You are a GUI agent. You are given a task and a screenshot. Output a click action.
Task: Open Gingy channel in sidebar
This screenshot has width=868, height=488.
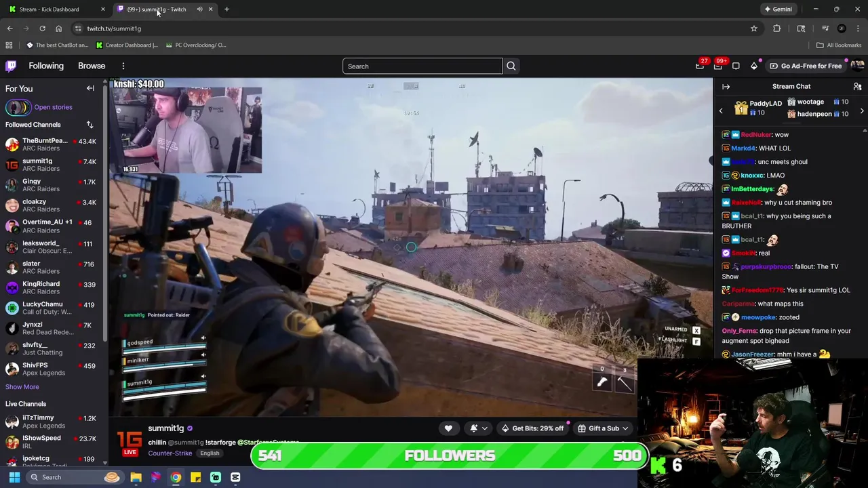tap(51, 185)
